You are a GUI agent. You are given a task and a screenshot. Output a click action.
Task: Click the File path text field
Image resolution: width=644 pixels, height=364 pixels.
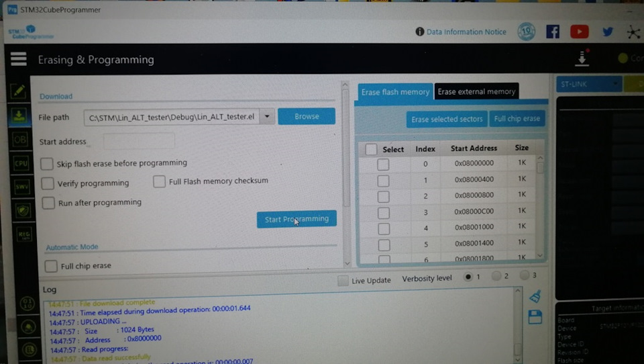172,118
